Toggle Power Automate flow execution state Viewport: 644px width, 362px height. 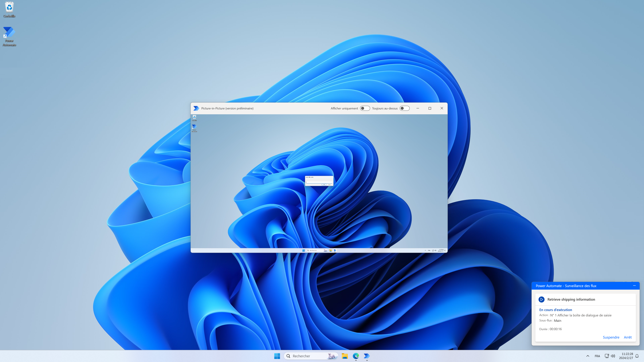click(x=611, y=337)
